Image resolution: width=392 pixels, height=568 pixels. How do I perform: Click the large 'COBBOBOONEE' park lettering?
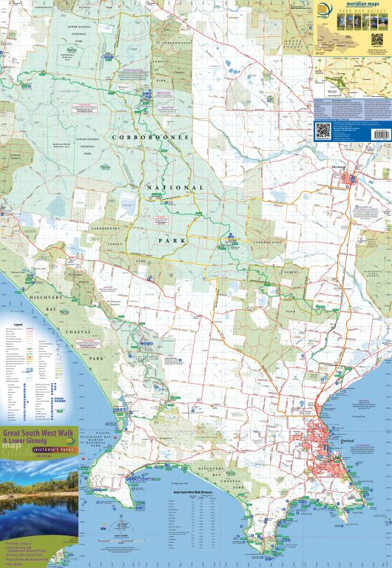pyautogui.click(x=150, y=138)
